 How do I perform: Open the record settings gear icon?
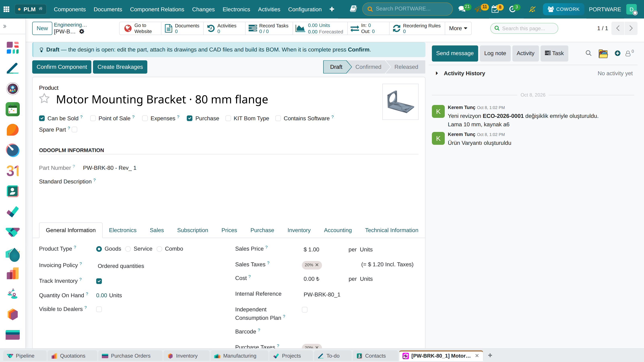(x=82, y=32)
